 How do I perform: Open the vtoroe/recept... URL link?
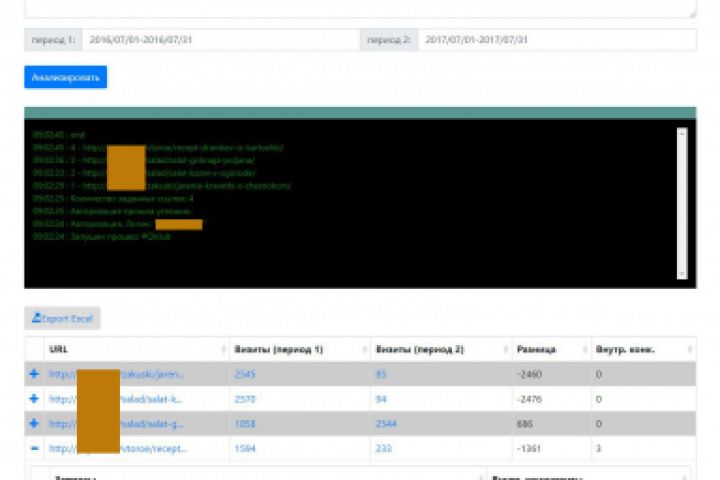coord(118,449)
